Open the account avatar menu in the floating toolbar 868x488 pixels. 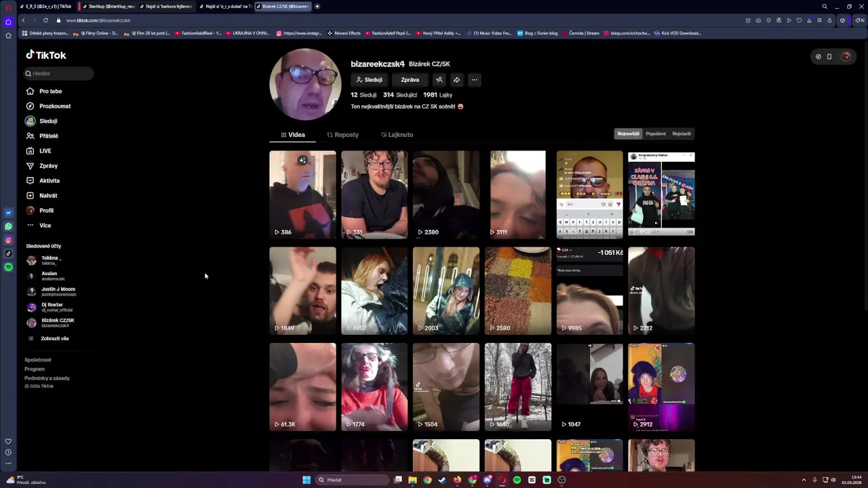(845, 57)
